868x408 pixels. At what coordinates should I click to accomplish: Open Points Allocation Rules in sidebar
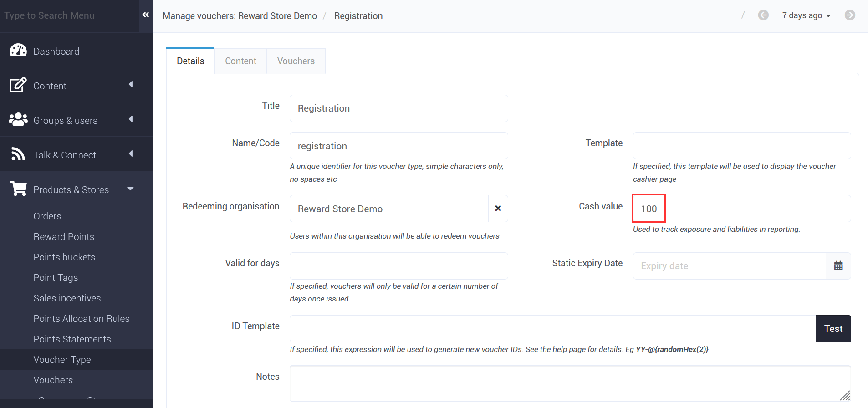[x=82, y=318]
